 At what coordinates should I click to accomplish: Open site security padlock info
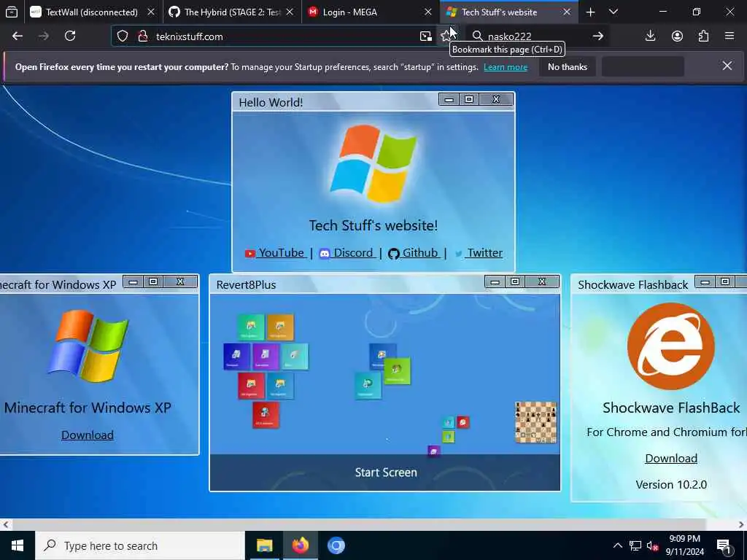[142, 36]
